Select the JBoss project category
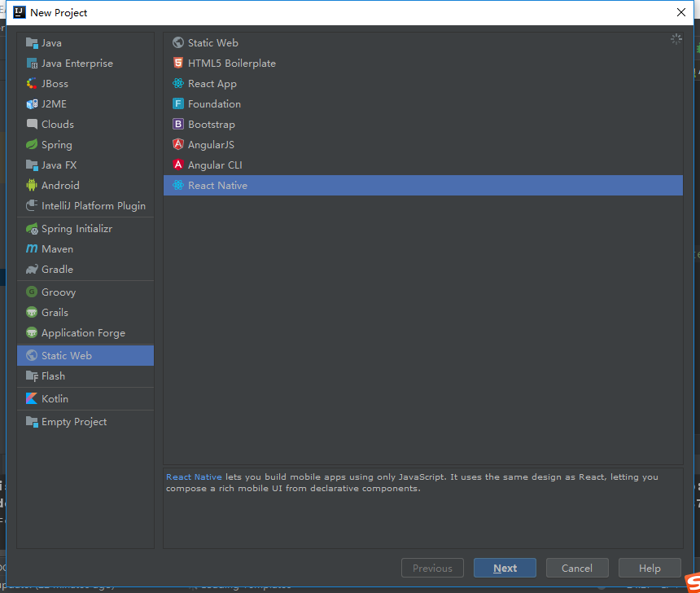 click(55, 83)
